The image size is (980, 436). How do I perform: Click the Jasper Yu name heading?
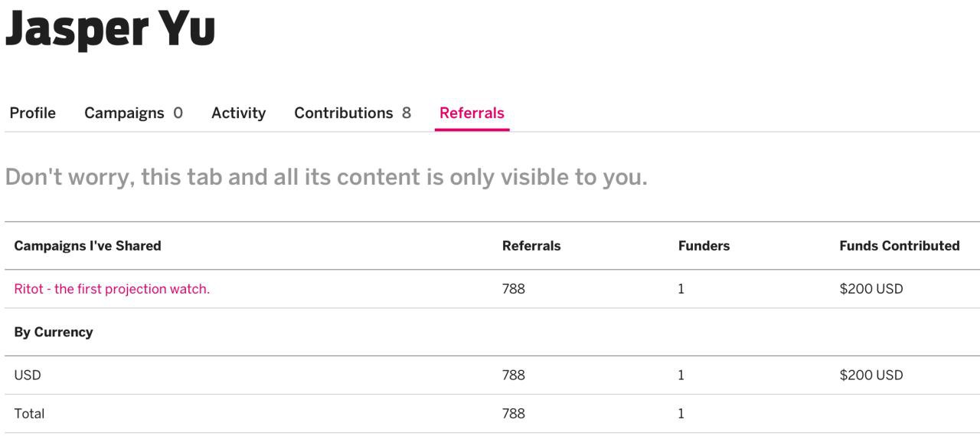(x=110, y=28)
